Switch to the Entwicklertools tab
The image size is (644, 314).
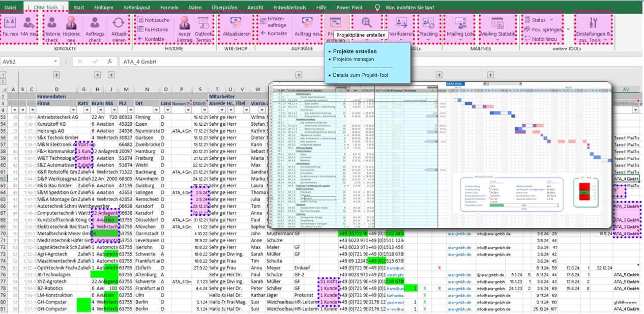click(x=289, y=7)
